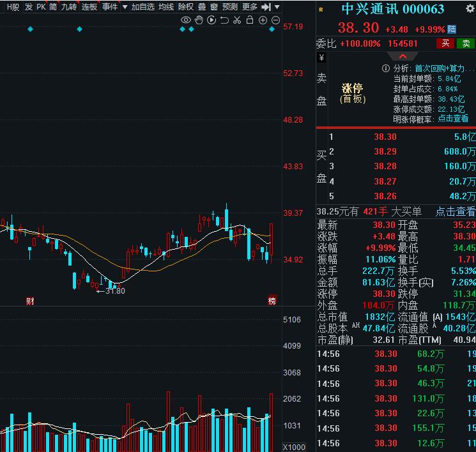Select the scissors cut tool
Screen dimensions: 476x452
tap(237, 20)
